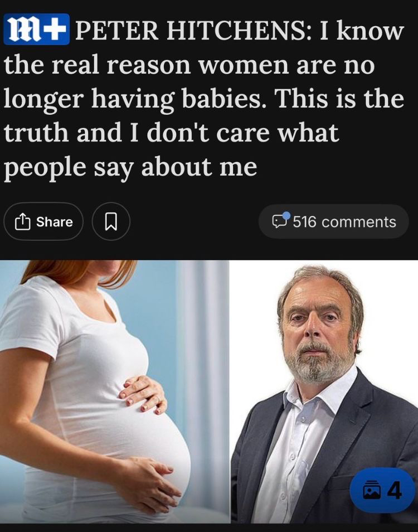Open the photo gallery stack icon
The height and width of the screenshot is (532, 418).
(372, 490)
